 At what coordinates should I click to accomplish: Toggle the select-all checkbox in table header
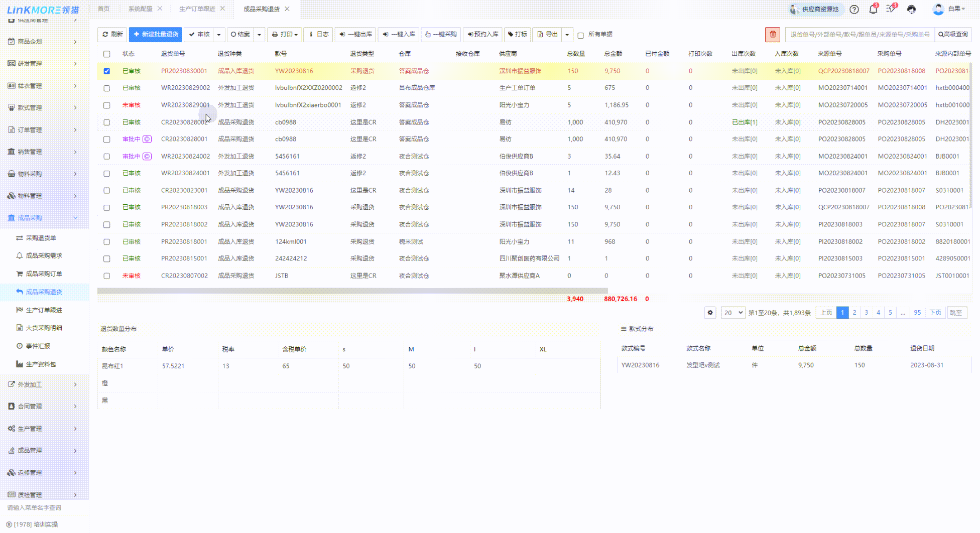click(106, 54)
